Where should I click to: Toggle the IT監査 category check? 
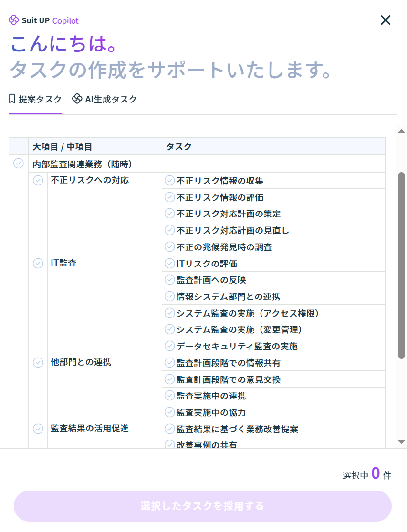pos(38,263)
